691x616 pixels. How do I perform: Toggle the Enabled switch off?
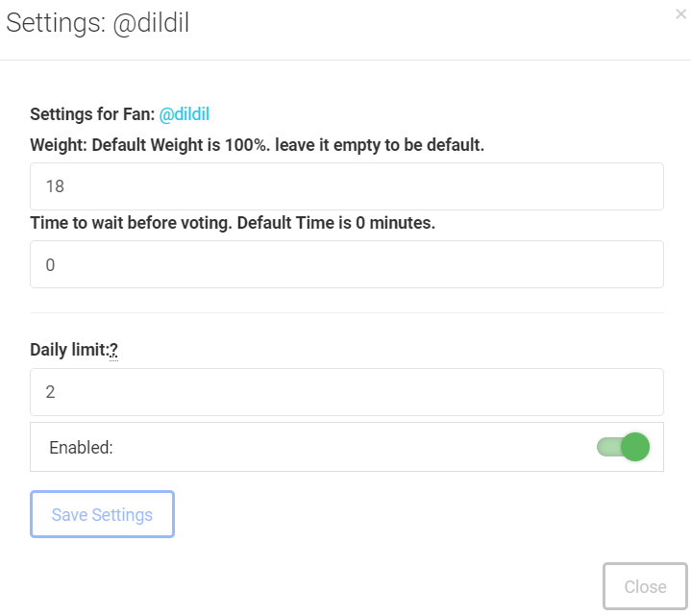click(x=623, y=447)
